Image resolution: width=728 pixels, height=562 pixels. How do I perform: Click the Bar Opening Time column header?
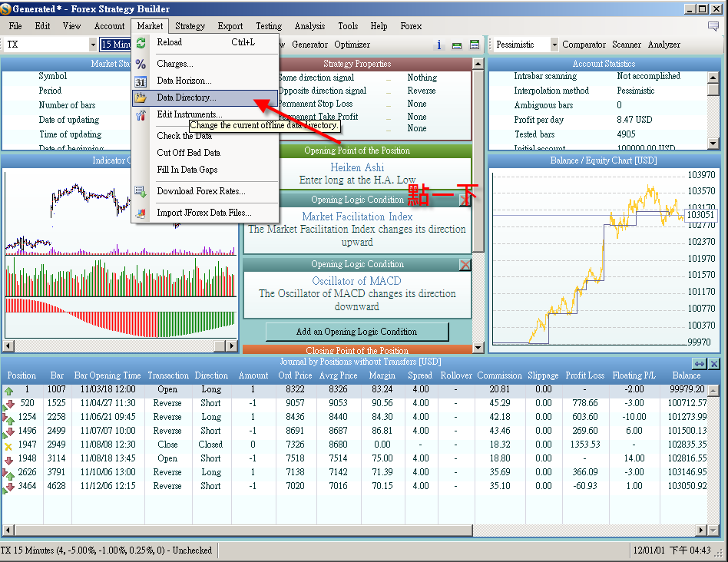click(x=108, y=375)
